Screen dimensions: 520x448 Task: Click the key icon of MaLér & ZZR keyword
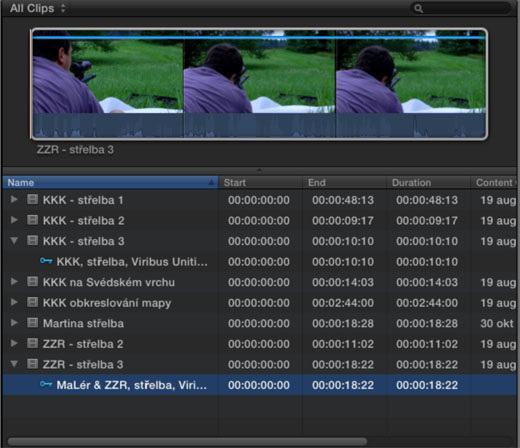pos(46,384)
